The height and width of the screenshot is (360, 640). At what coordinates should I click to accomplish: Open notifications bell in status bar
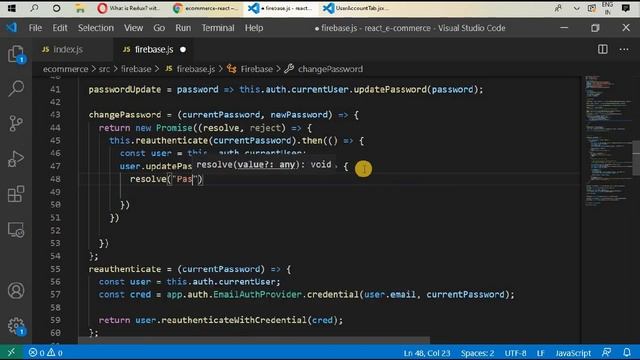627,353
